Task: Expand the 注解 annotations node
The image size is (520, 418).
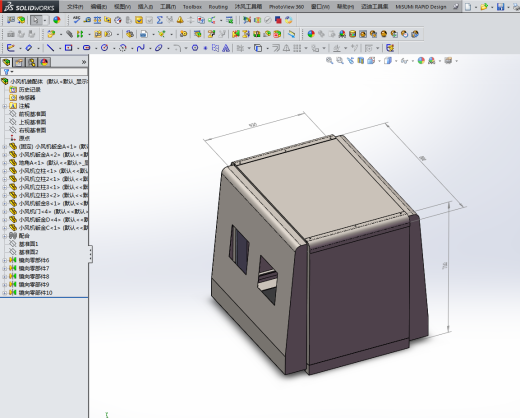Action: [5, 106]
